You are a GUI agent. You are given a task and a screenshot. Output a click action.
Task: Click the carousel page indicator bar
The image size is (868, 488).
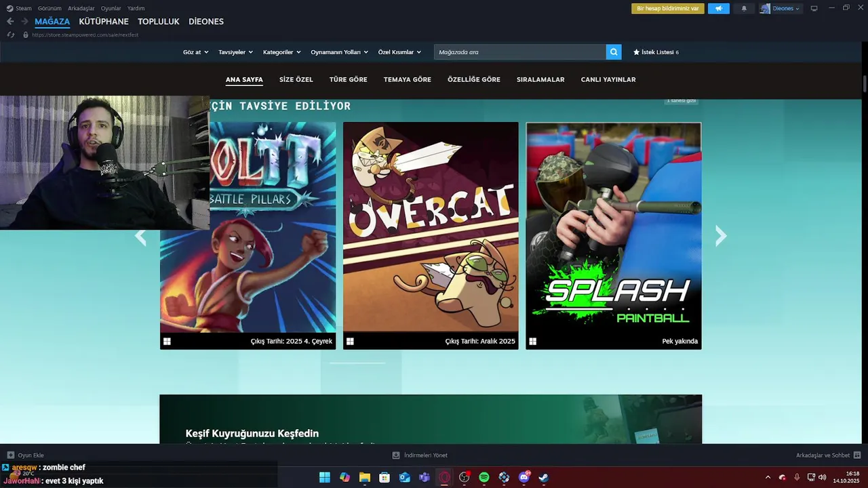tap(357, 363)
